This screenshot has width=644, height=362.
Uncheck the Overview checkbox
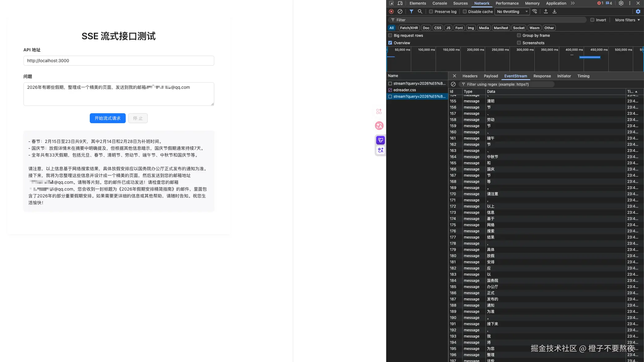pyautogui.click(x=390, y=43)
